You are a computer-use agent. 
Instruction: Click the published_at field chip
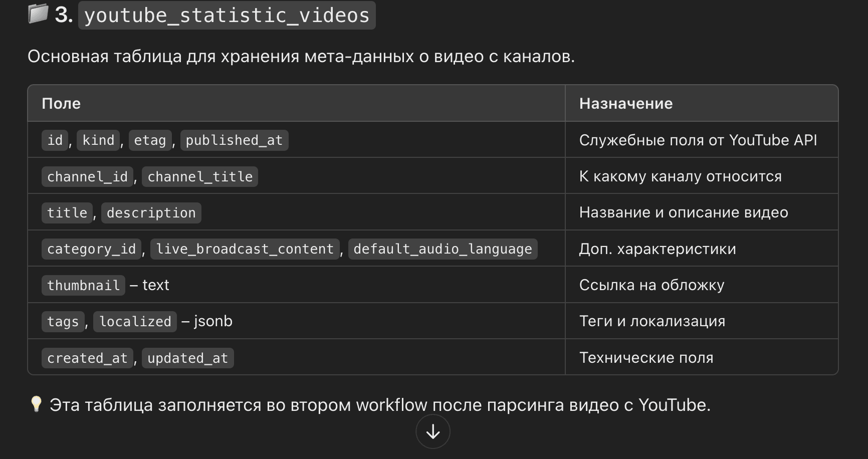coord(234,140)
